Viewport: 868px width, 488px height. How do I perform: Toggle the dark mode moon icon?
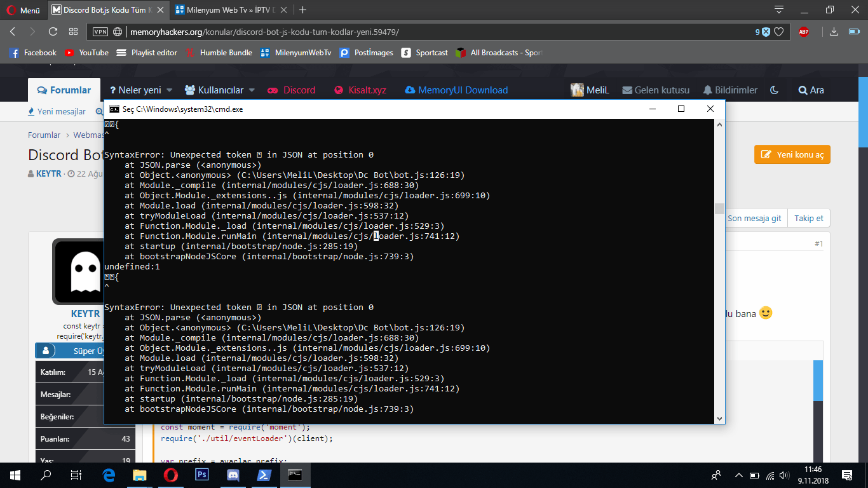click(x=774, y=90)
